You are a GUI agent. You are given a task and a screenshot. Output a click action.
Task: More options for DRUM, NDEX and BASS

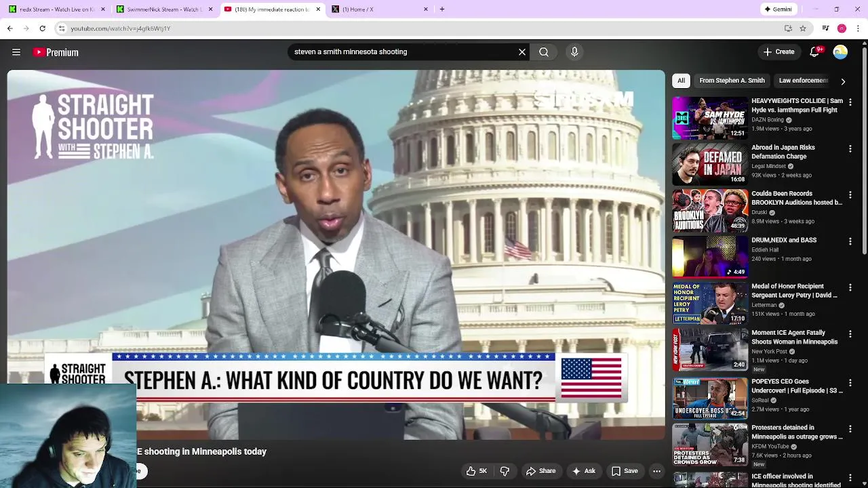click(x=850, y=241)
